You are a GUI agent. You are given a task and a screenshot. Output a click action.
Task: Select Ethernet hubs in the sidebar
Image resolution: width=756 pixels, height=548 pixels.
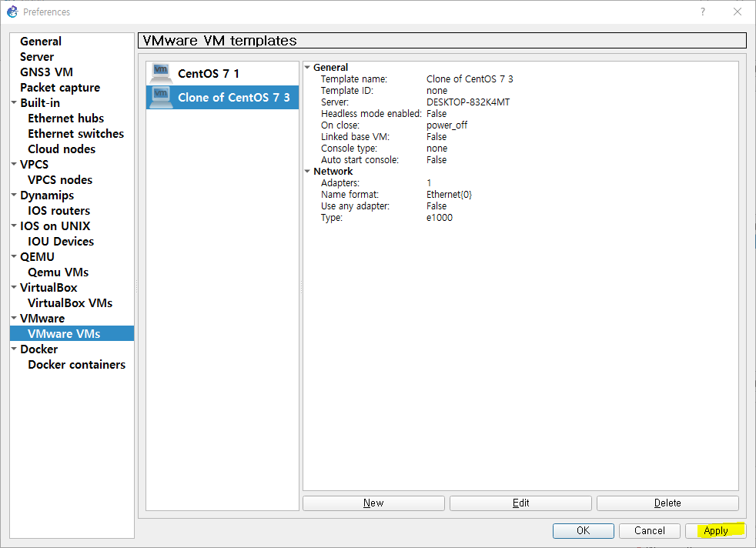pyautogui.click(x=65, y=119)
